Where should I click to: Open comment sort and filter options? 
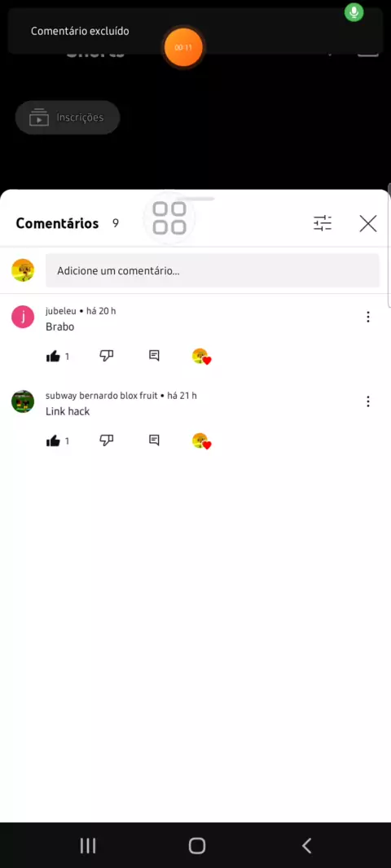click(323, 223)
